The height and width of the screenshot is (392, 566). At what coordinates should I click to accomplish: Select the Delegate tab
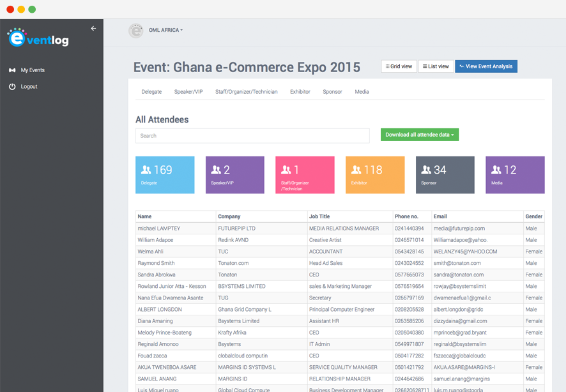click(151, 91)
